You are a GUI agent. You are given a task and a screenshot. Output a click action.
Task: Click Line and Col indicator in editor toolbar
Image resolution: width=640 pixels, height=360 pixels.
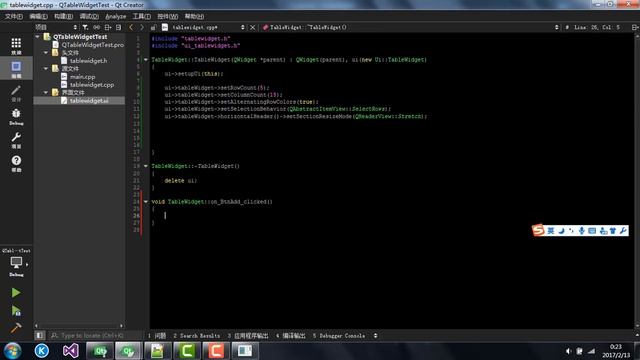[x=597, y=27]
